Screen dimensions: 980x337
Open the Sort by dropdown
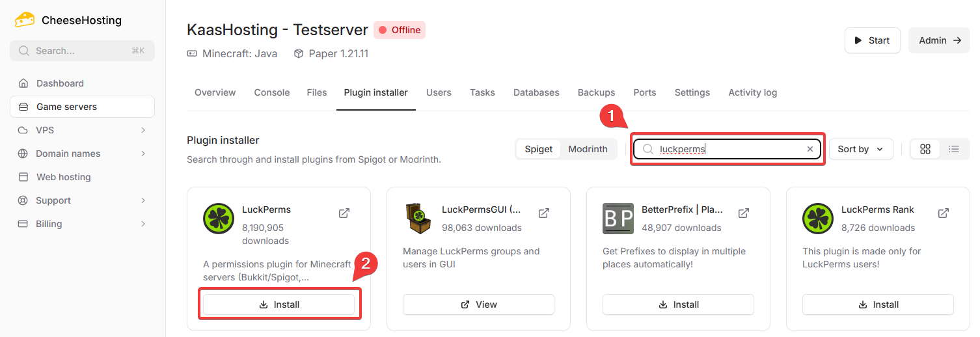tap(860, 149)
